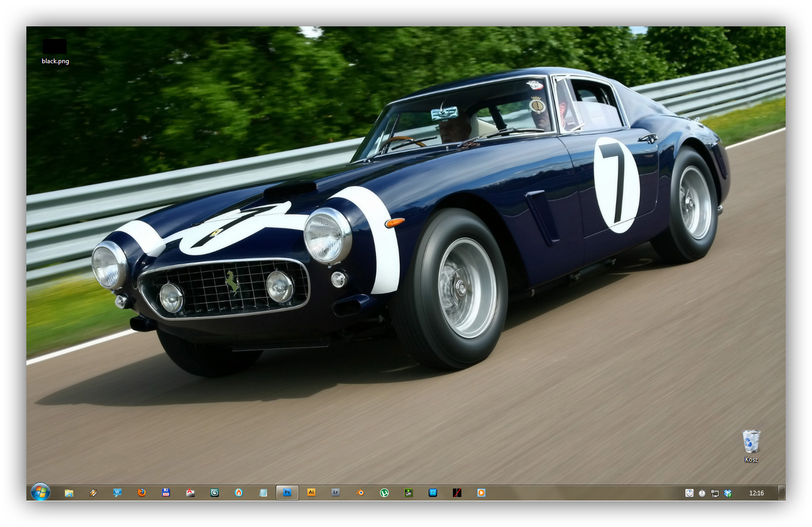Screen dimensions: 812x527
Task: Open uTorrent from the taskbar
Action: 384,493
